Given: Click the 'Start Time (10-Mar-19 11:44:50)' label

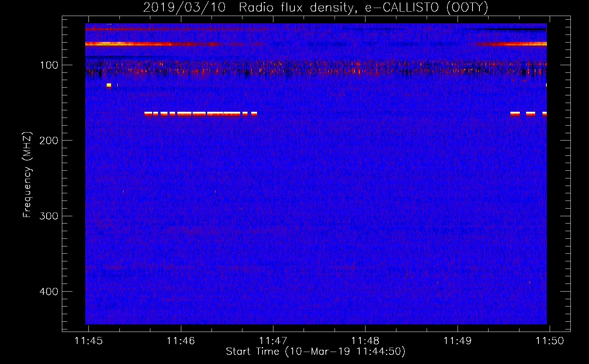Looking at the screenshot, I should pos(316,352).
